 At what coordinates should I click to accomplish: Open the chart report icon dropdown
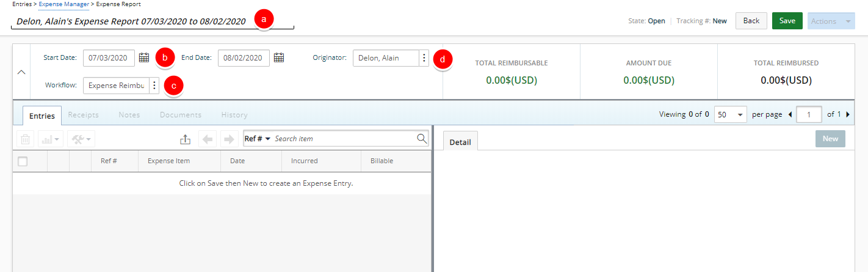(x=51, y=139)
